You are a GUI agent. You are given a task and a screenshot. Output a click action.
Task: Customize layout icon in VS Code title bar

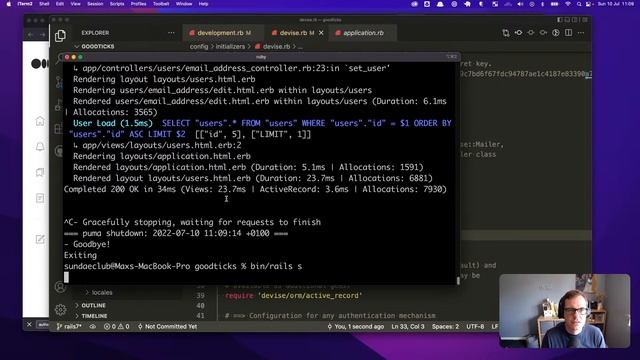click(x=585, y=20)
